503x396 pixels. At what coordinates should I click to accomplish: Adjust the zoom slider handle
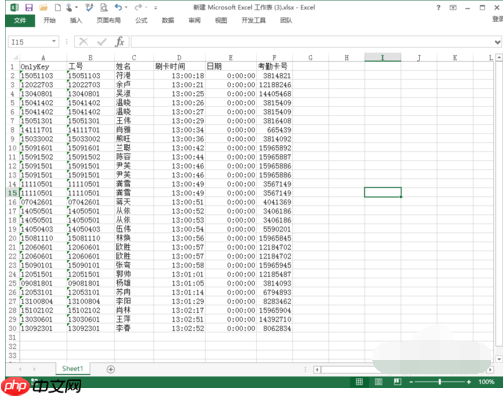pos(440,382)
